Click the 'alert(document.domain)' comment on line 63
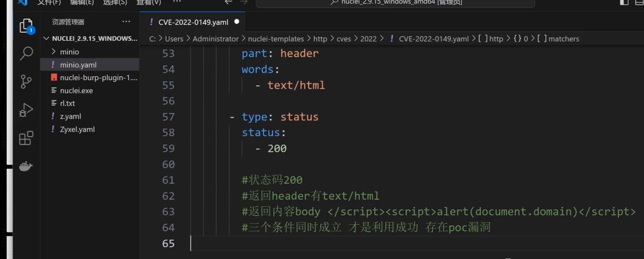The image size is (644, 259). tap(508, 212)
